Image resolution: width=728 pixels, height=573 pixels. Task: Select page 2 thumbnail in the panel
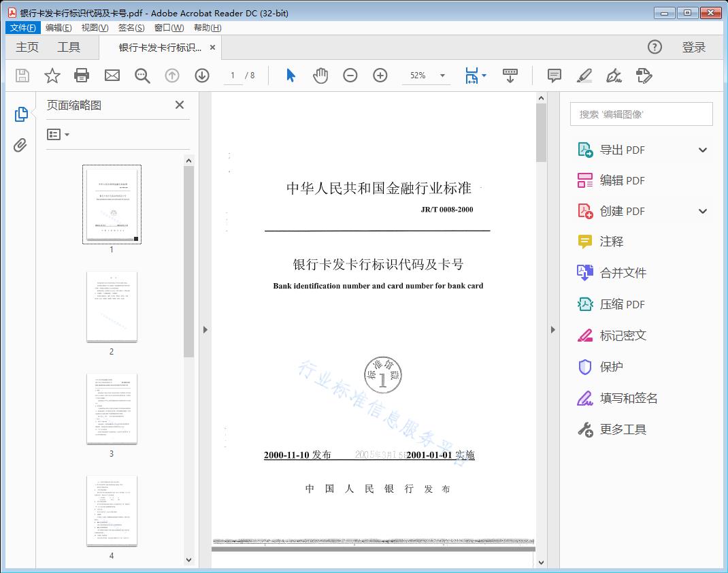(x=112, y=308)
